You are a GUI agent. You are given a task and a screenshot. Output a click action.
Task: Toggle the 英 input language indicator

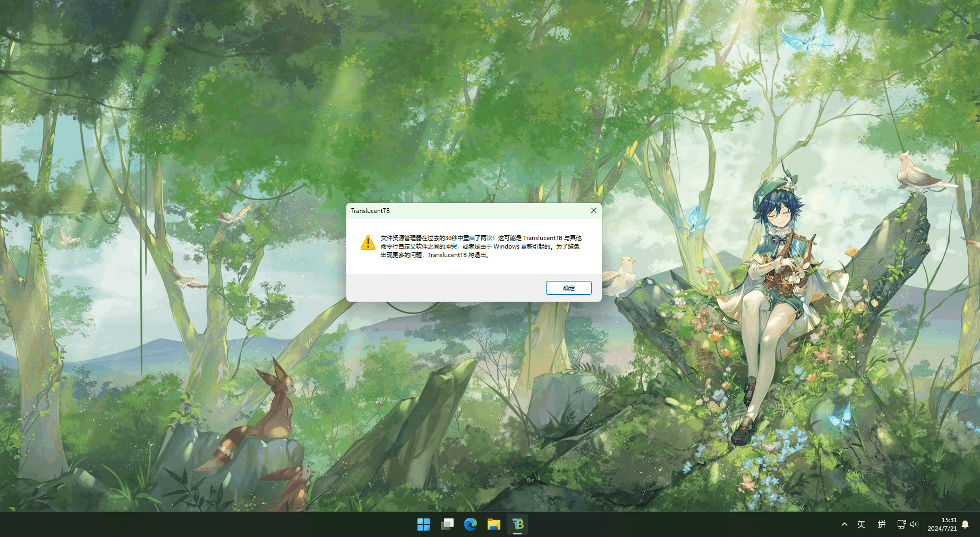coord(862,524)
